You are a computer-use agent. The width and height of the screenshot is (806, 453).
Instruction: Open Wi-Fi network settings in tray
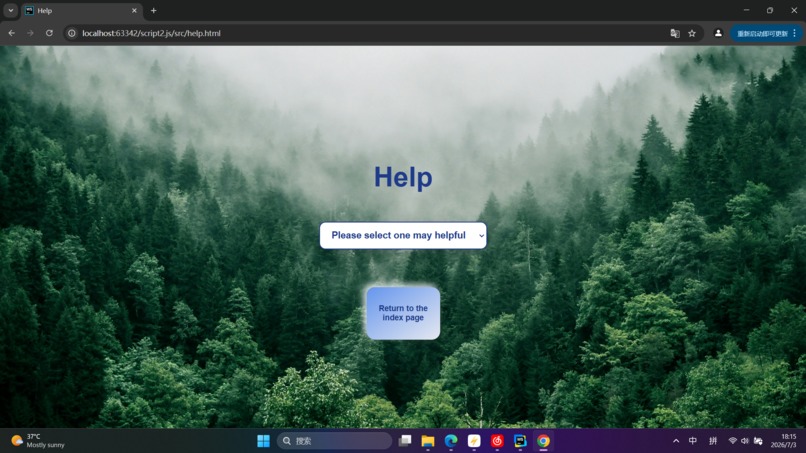(732, 441)
